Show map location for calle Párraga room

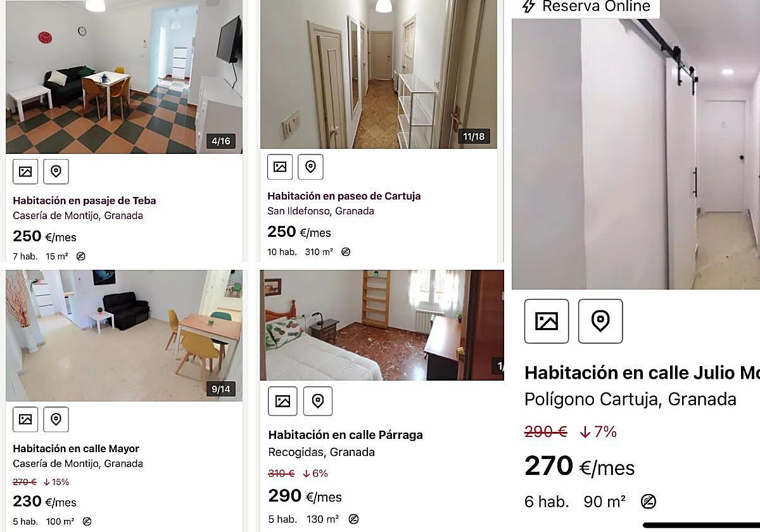pyautogui.click(x=318, y=401)
